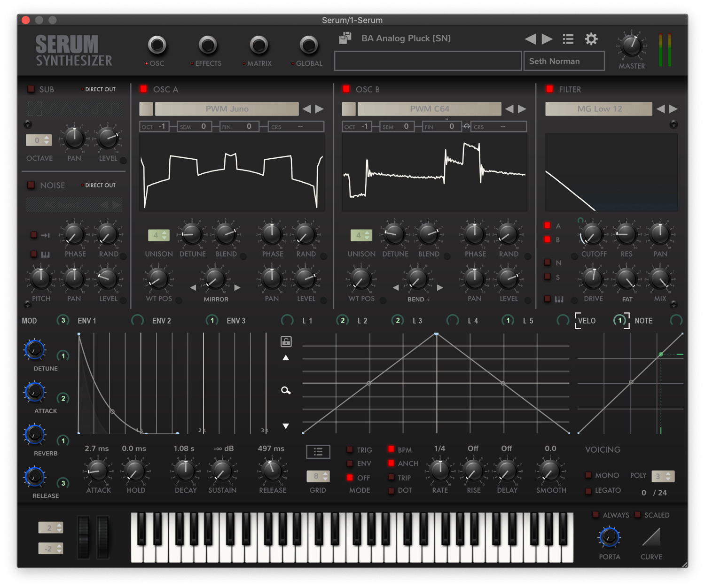
Task: Click next warp mode arrow beside BEND +
Action: [x=440, y=287]
